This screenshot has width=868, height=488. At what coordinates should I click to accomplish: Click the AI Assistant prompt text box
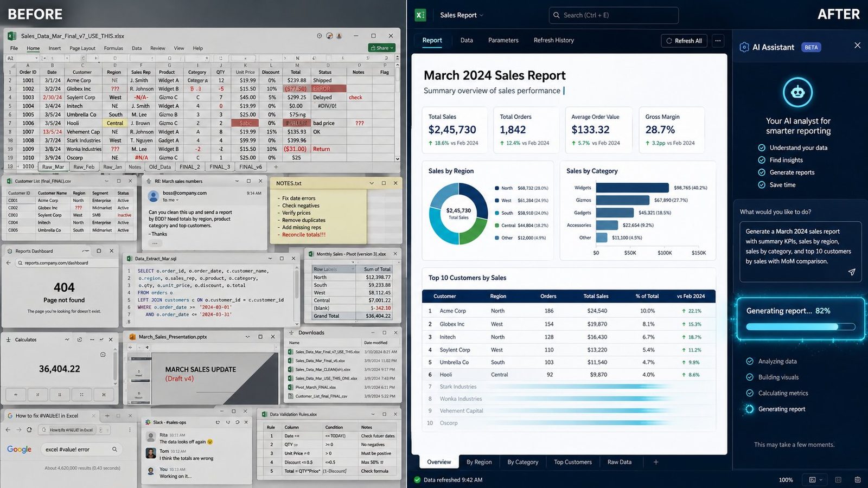coord(800,252)
